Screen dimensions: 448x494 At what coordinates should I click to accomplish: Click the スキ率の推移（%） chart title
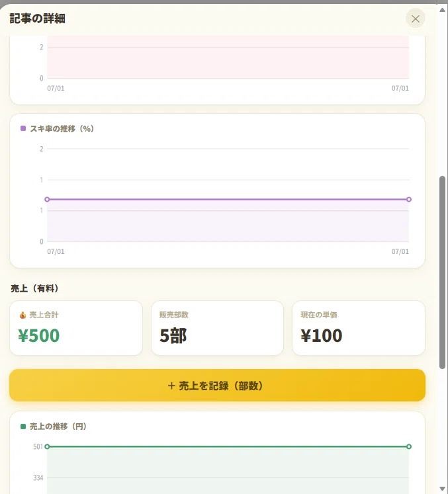tap(62, 128)
